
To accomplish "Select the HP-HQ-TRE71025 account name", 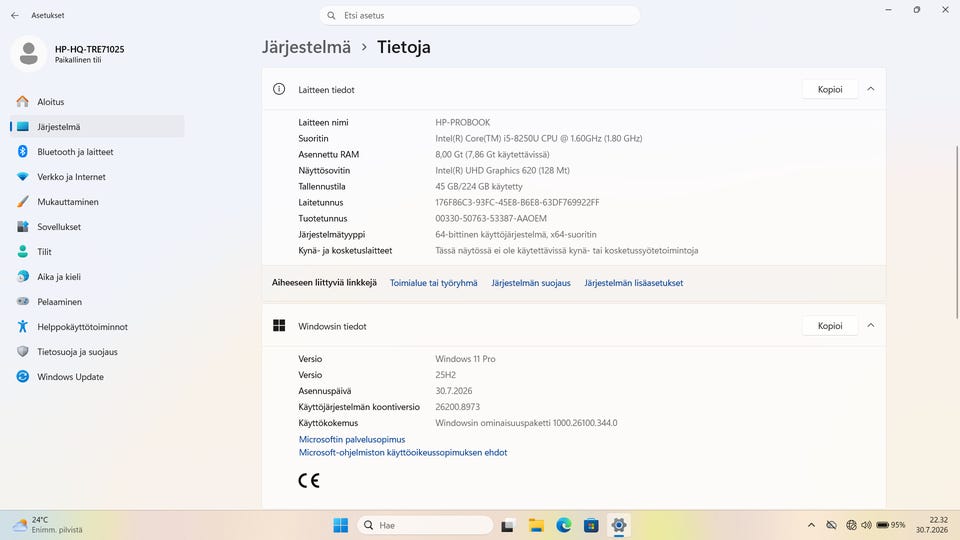I will [89, 50].
